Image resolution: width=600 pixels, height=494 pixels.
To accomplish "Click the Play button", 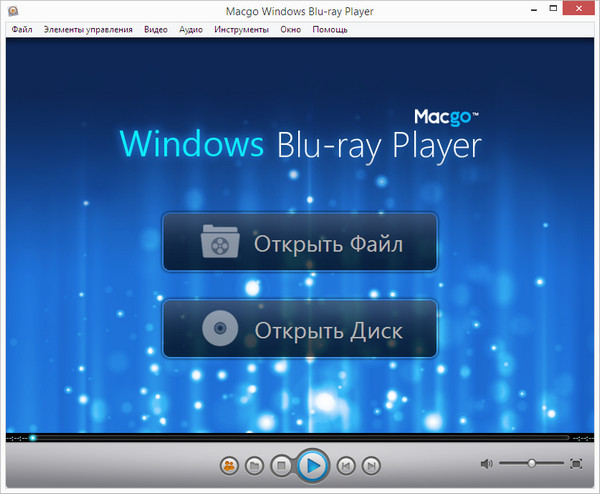I will [x=313, y=465].
